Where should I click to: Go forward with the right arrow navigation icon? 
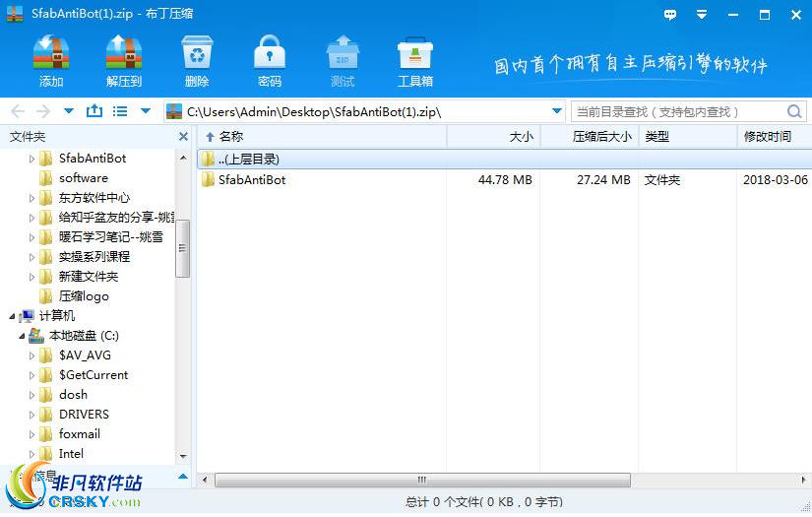coord(43,111)
